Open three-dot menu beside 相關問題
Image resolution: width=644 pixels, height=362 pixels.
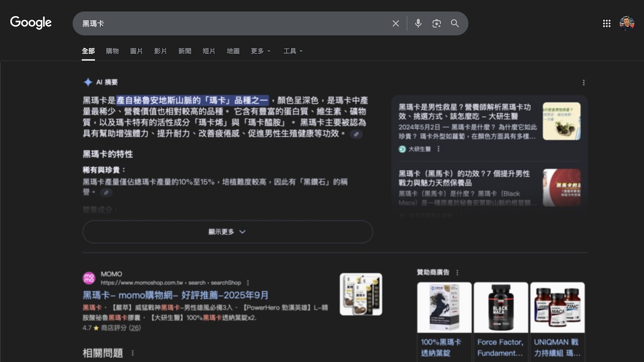click(133, 353)
